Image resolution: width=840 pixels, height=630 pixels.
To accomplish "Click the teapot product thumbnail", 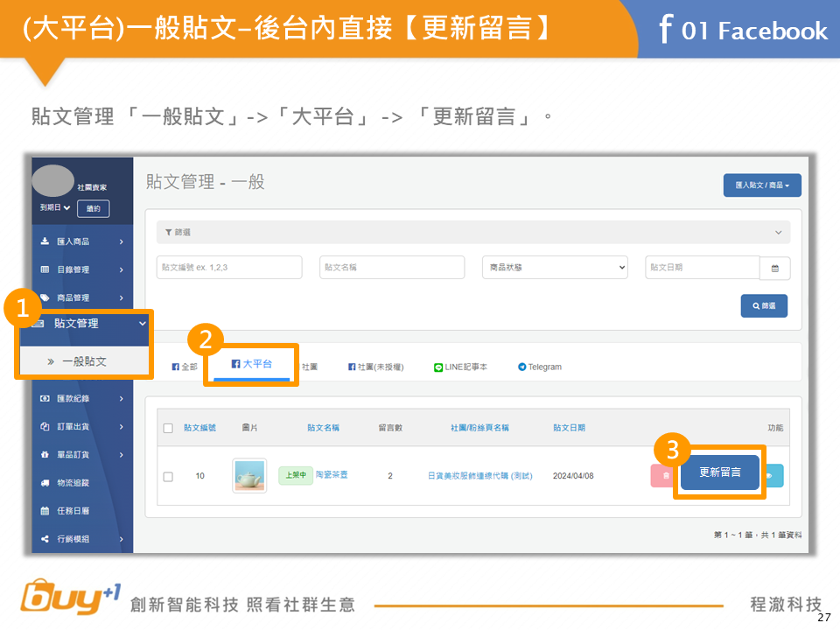I will point(249,475).
